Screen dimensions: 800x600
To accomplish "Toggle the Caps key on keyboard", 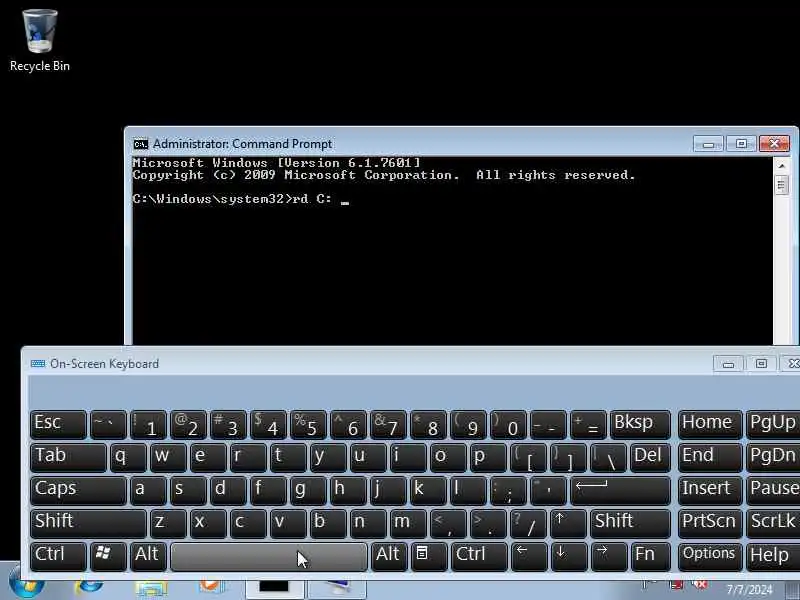I will pyautogui.click(x=78, y=491).
